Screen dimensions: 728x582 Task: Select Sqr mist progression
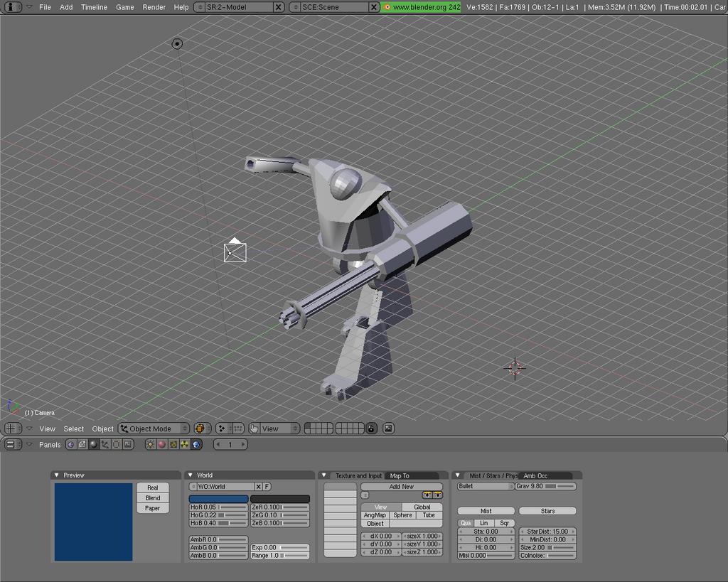(504, 522)
